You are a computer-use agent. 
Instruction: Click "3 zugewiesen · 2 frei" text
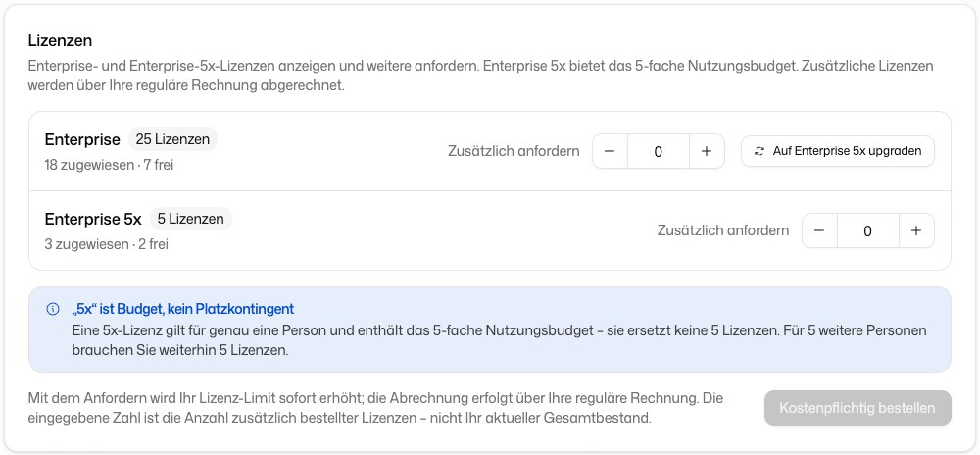106,244
